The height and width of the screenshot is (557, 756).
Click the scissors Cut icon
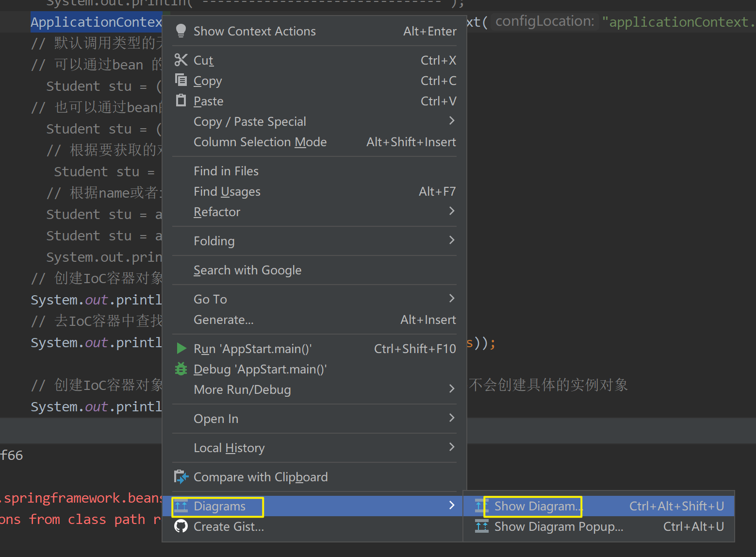click(x=181, y=60)
